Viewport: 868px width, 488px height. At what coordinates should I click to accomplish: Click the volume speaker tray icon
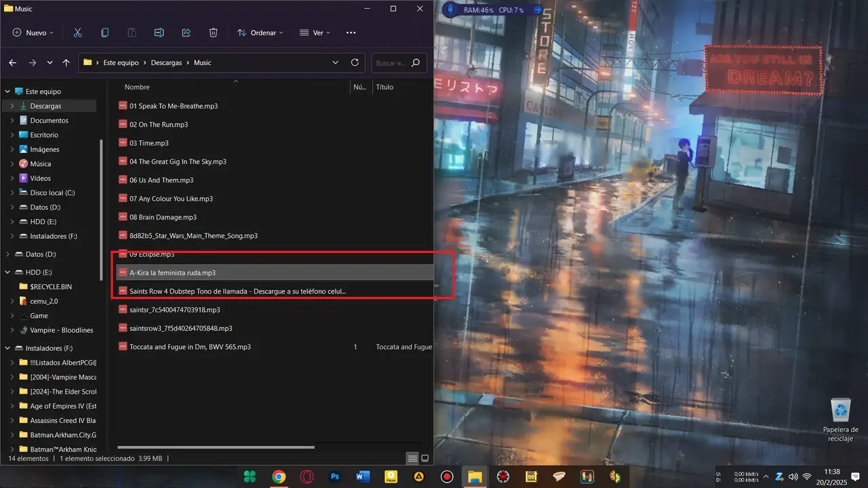pos(793,476)
